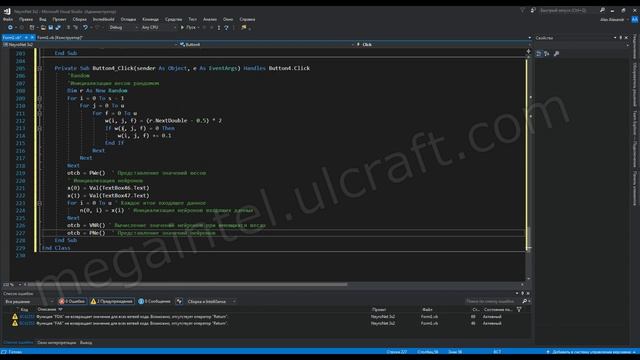Viewport: 640px width, 360px height.
Task: Open the Сборка menu
Action: point(80,19)
